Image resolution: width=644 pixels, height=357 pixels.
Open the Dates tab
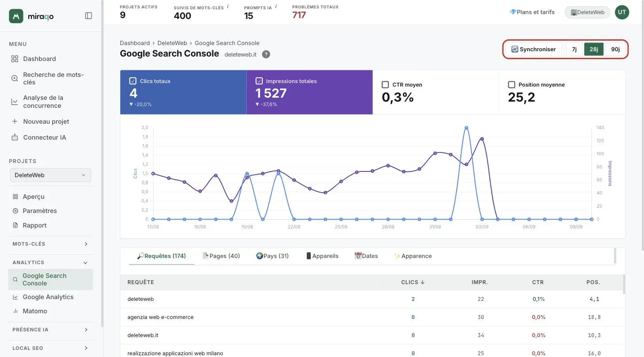point(366,256)
